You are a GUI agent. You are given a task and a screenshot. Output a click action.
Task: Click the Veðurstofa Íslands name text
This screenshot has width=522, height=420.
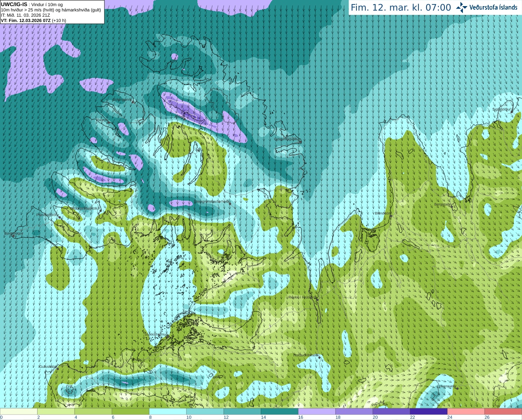click(493, 7)
